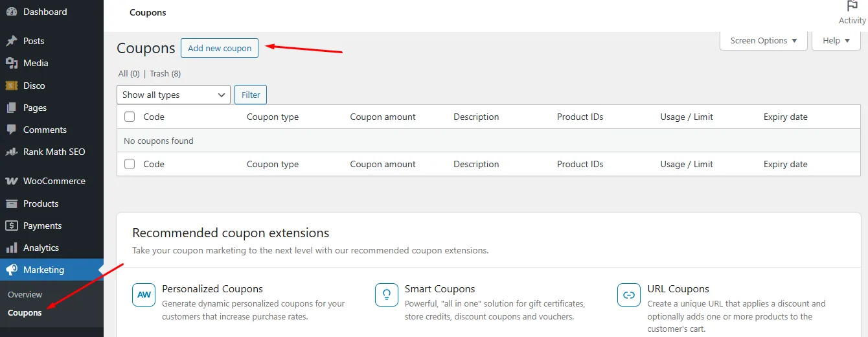Click Product IDs in table footer

click(580, 164)
